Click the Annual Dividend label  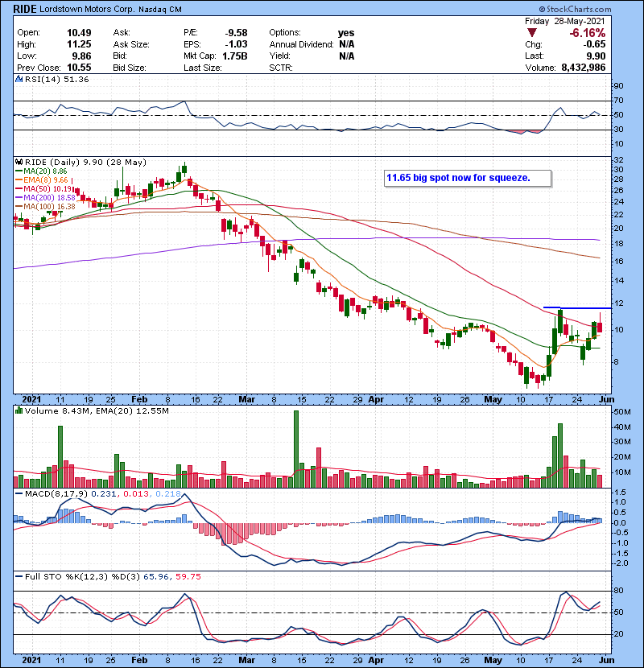[301, 44]
